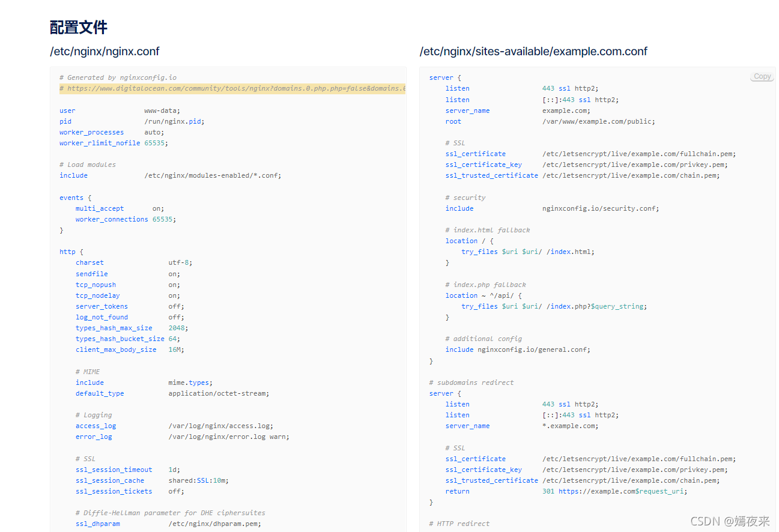Click the '# additional config' comment
Viewport: 779px width, 532px height.
pyautogui.click(x=483, y=339)
